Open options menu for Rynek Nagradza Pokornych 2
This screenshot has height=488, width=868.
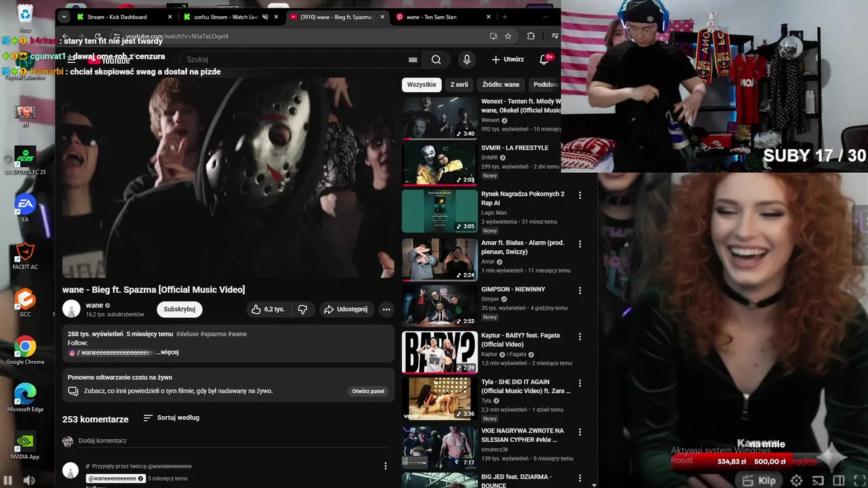pos(580,195)
